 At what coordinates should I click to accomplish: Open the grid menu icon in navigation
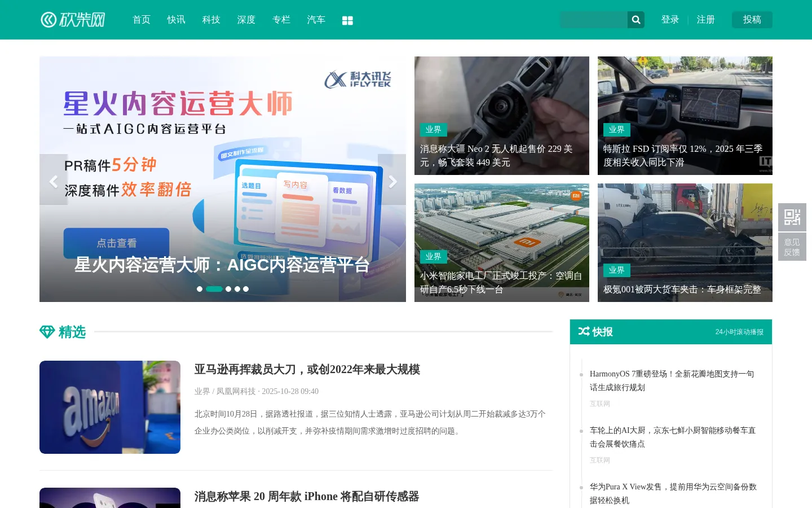(347, 20)
